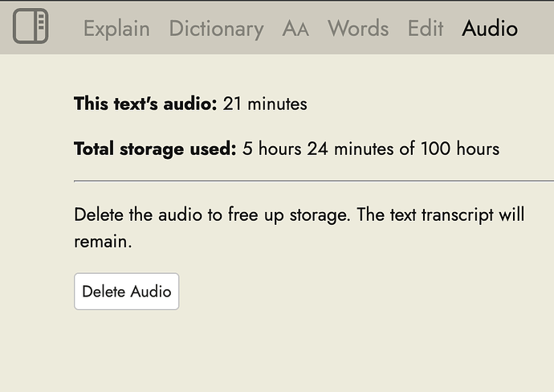Click the "21 minutes" duration value
The height and width of the screenshot is (392, 554).
point(265,104)
